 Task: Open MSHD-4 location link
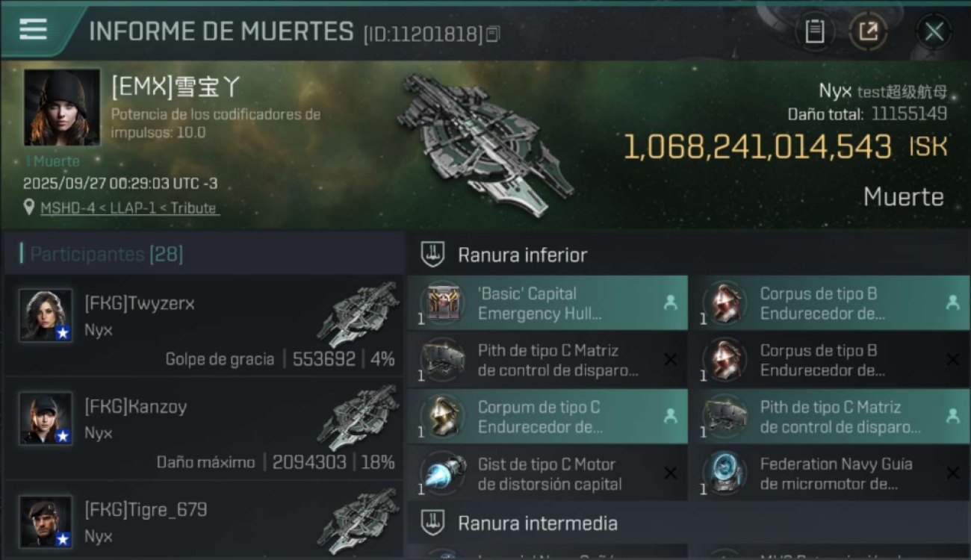pos(69,208)
